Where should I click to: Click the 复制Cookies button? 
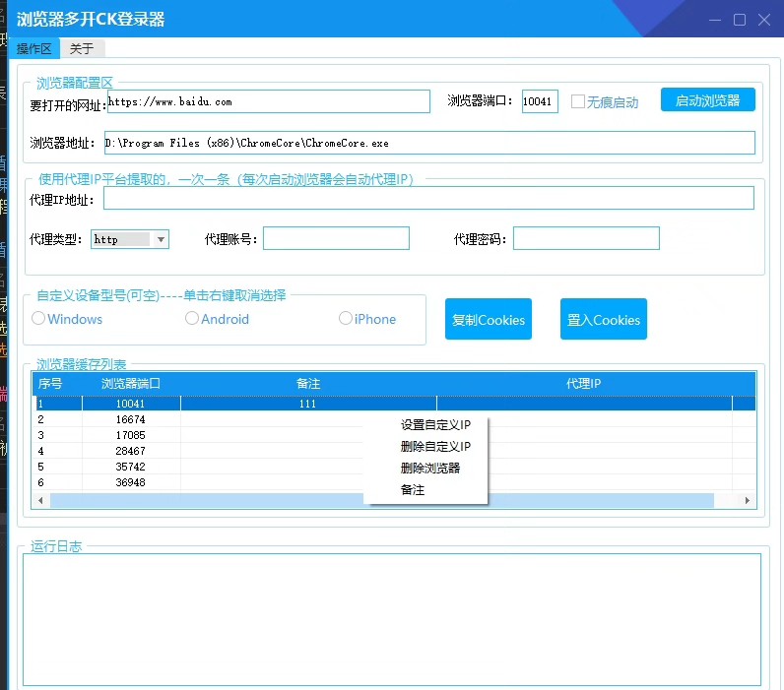click(489, 319)
